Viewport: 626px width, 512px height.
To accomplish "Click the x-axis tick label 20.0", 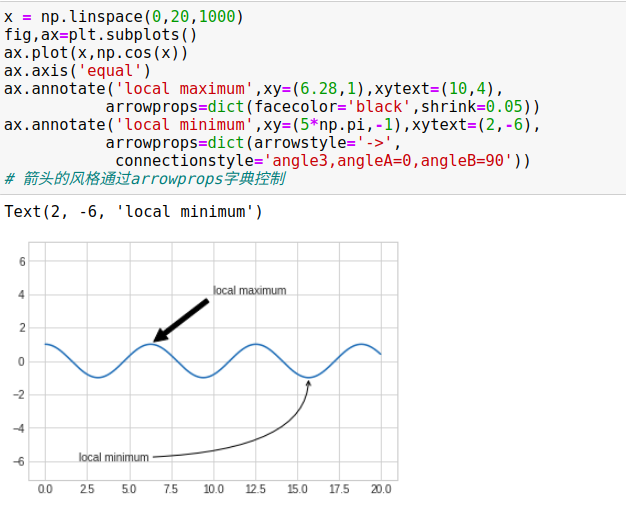I will pyautogui.click(x=381, y=489).
